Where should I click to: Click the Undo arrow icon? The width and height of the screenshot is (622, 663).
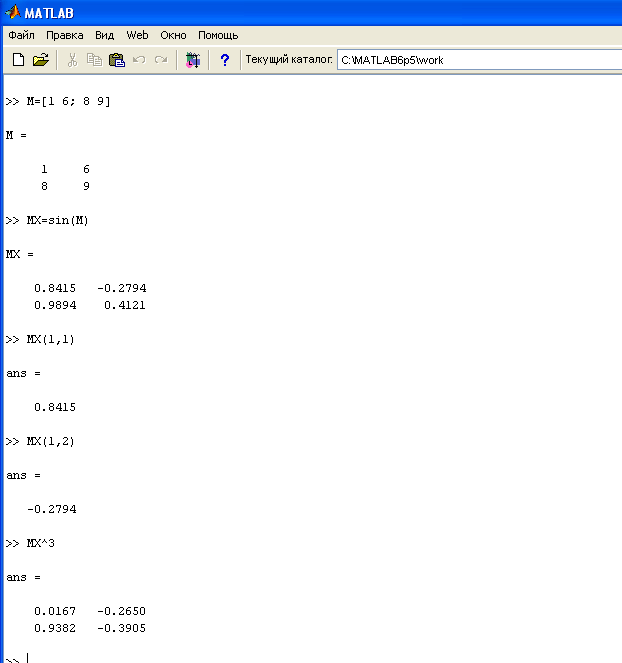[139, 60]
